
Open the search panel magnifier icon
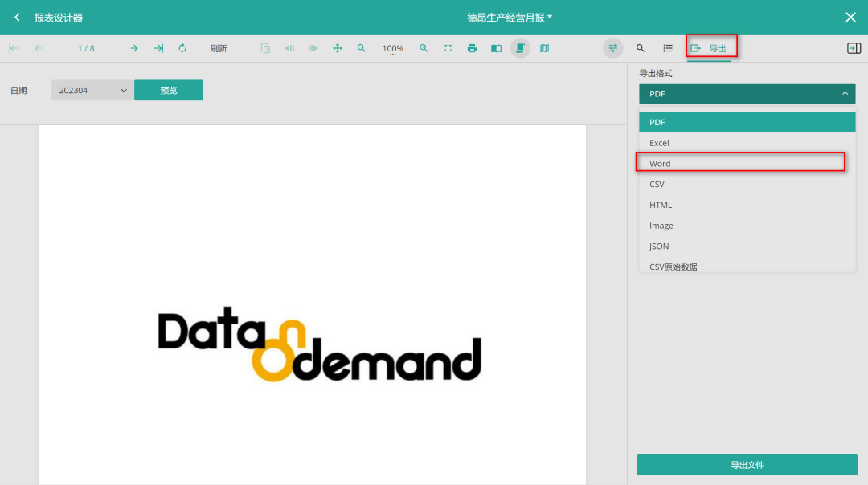641,48
